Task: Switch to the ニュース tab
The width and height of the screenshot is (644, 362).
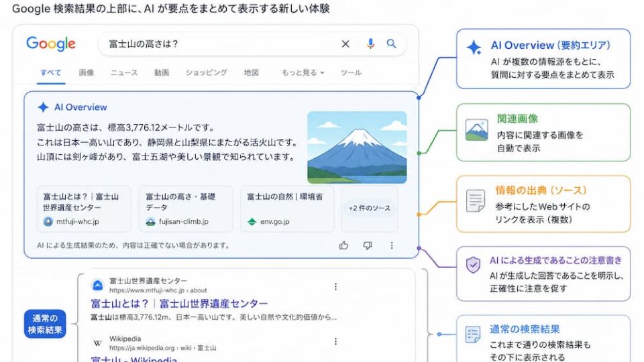Action: click(123, 72)
